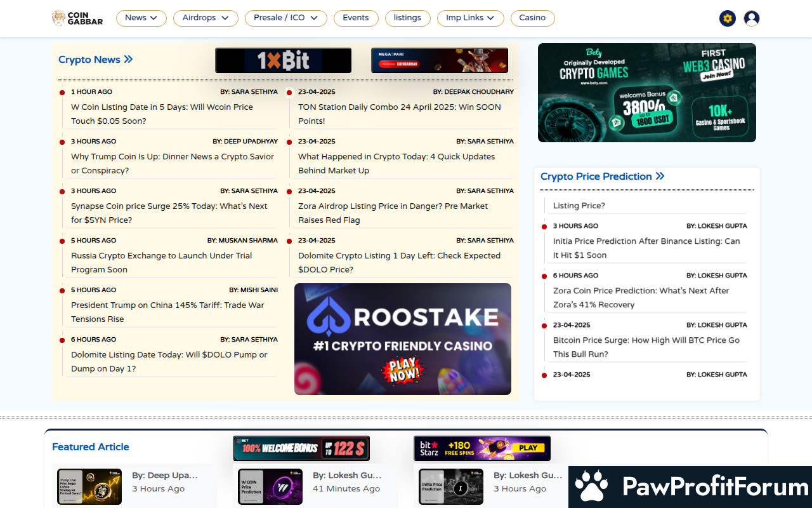Open the listings menu item
This screenshot has height=508, width=812.
[x=407, y=18]
